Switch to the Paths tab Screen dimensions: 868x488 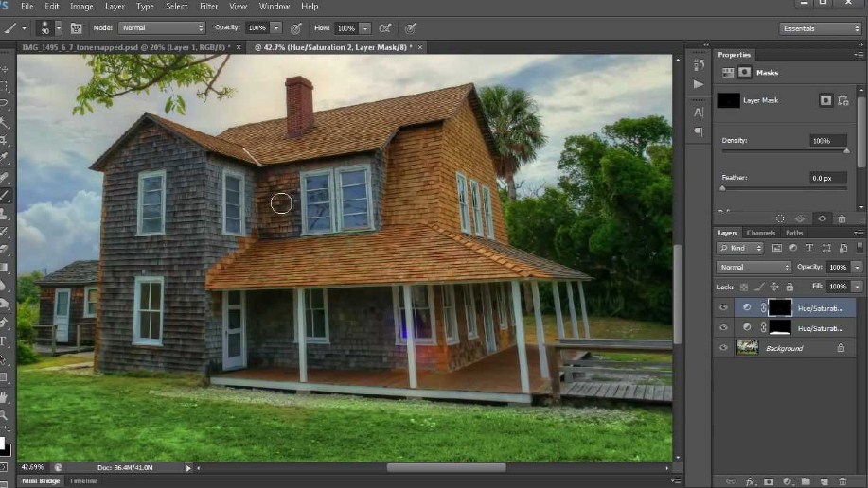tap(794, 233)
